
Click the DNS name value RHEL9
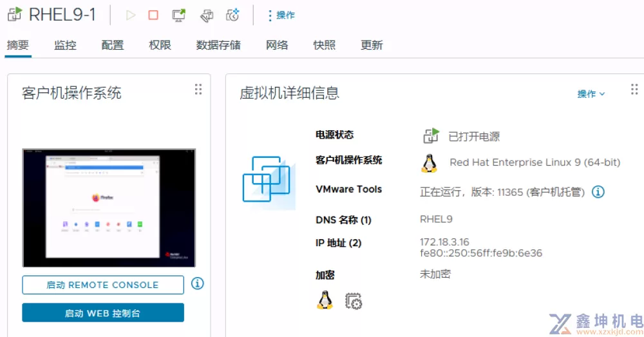click(x=436, y=219)
